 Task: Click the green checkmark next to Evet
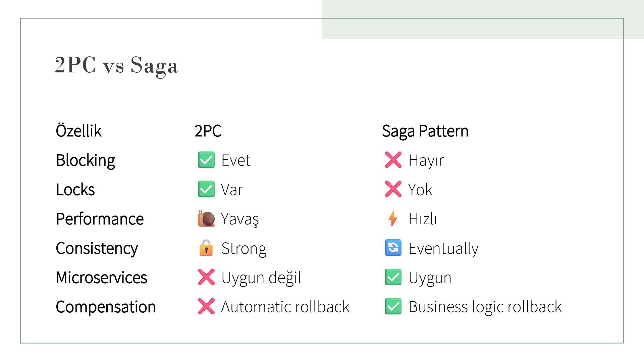pos(206,160)
